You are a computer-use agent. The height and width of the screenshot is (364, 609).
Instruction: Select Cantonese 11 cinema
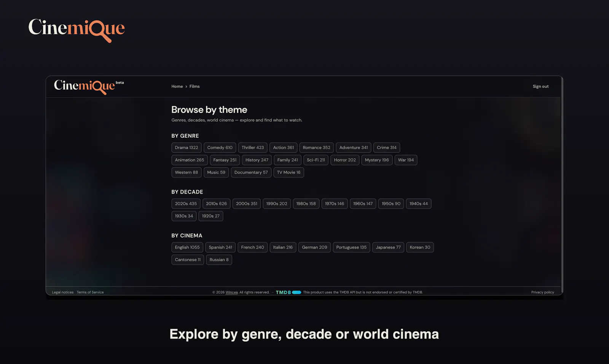point(188,260)
